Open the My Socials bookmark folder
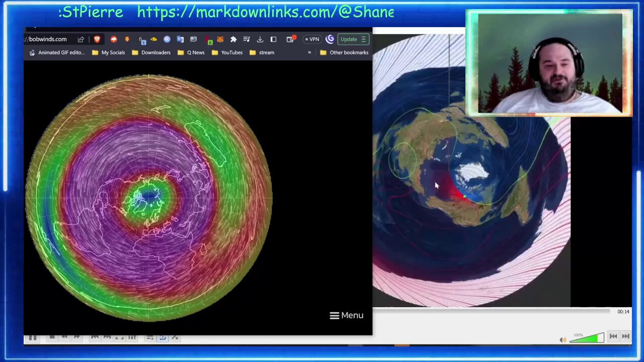The width and height of the screenshot is (644, 362). 108,52
